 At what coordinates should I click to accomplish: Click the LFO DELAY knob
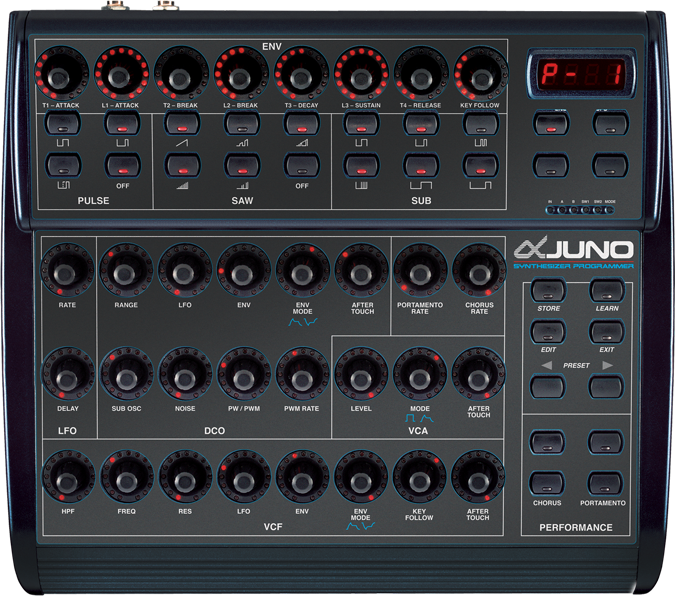tap(68, 374)
